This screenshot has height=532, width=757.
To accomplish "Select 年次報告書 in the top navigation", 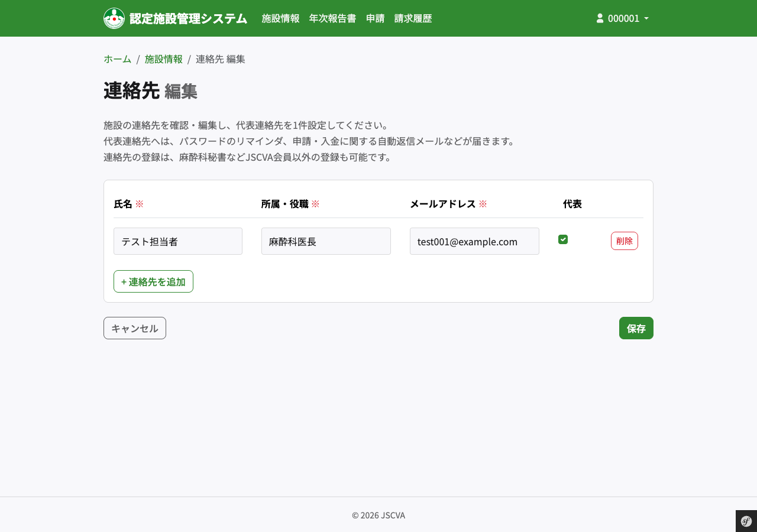I will coord(332,18).
